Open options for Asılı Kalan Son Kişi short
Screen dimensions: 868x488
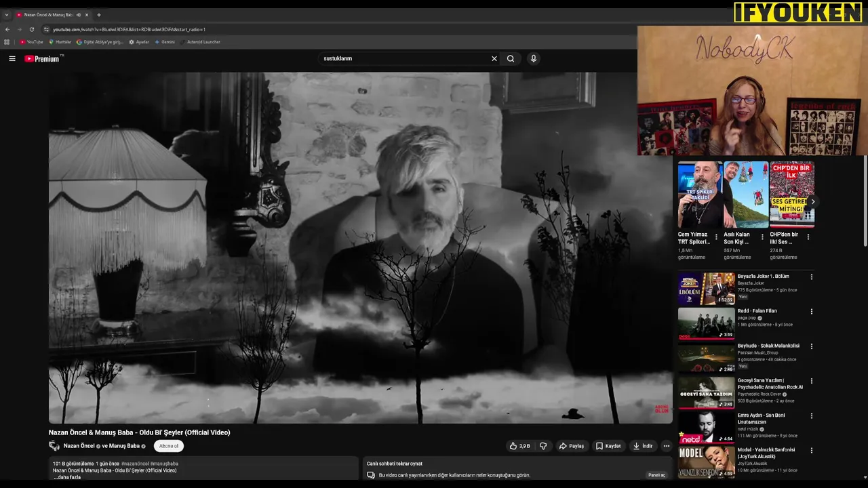click(x=762, y=237)
